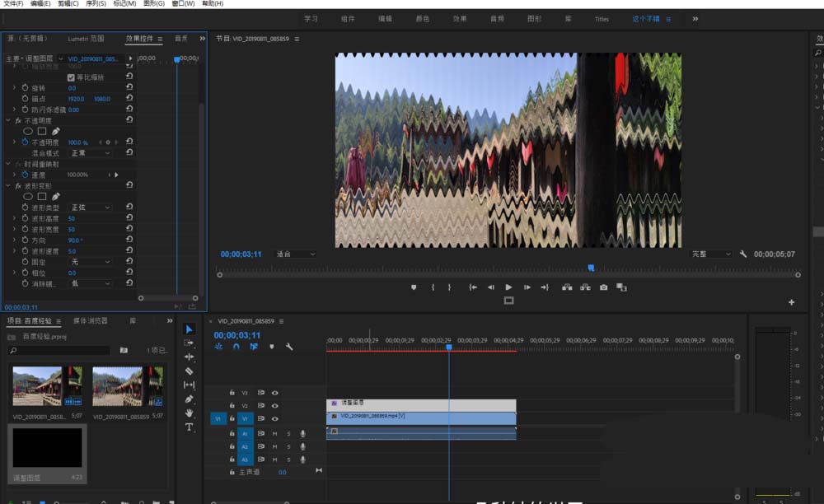The width and height of the screenshot is (824, 504).
Task: Open the 混合模式 blend mode dropdown
Action: [90, 152]
